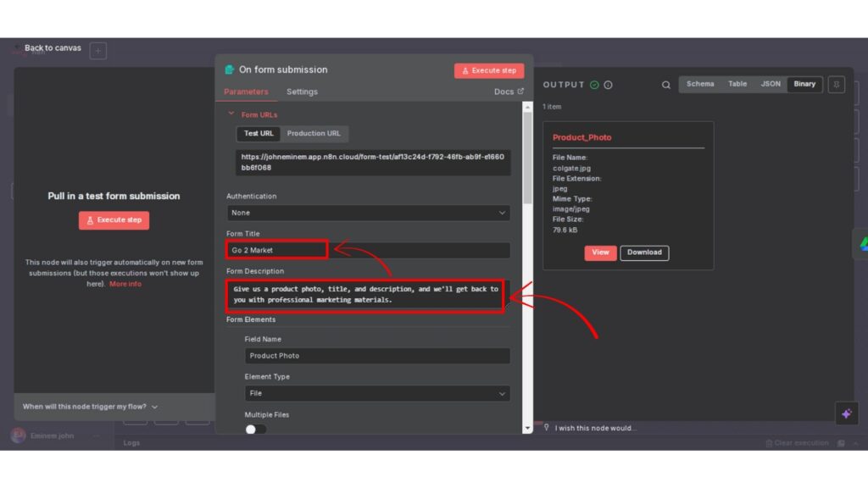Click the form trigger node icon in header

pyautogui.click(x=229, y=70)
